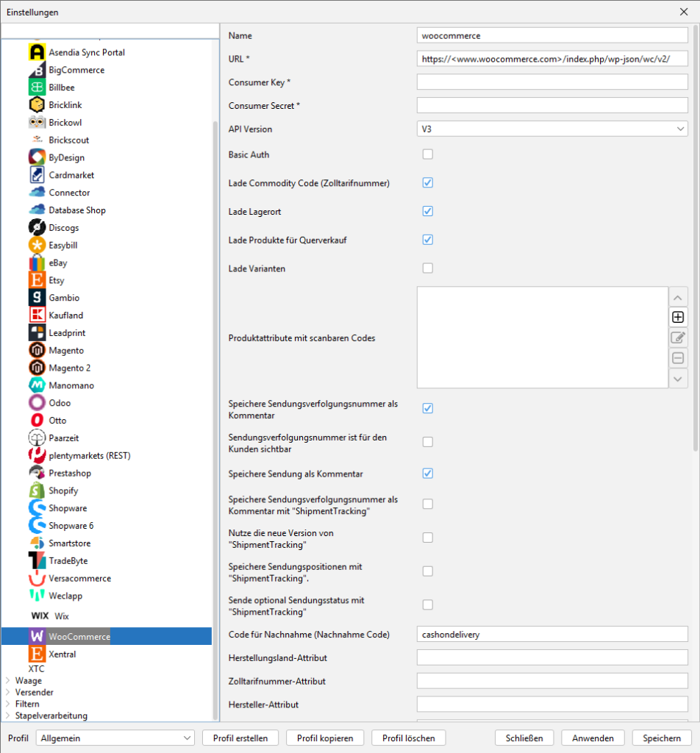Uncheck Lade Lagerort checkbox

tap(428, 212)
